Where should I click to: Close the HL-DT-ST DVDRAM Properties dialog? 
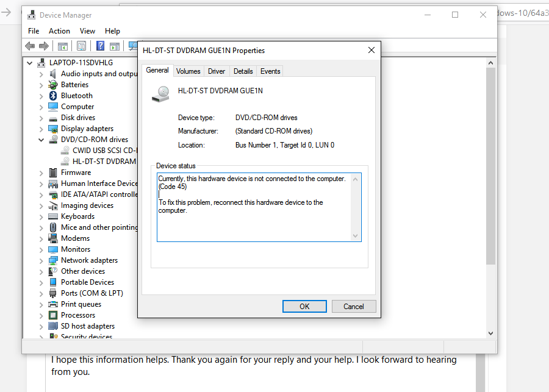click(x=371, y=50)
